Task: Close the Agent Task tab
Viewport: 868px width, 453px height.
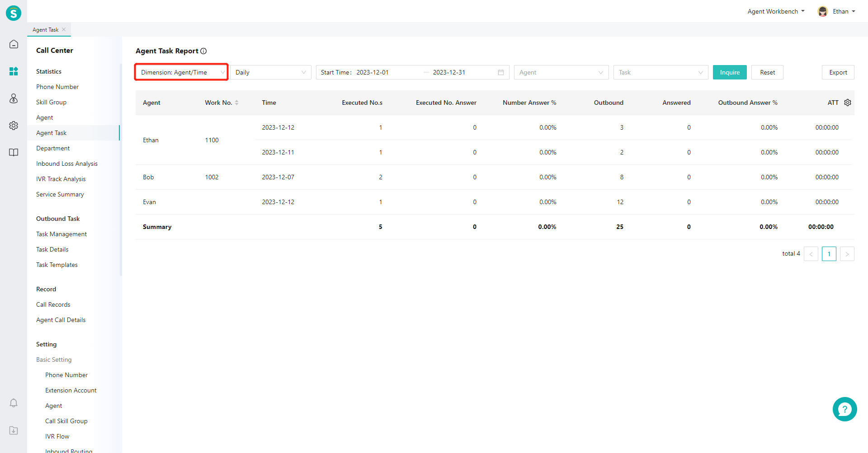Action: [64, 29]
